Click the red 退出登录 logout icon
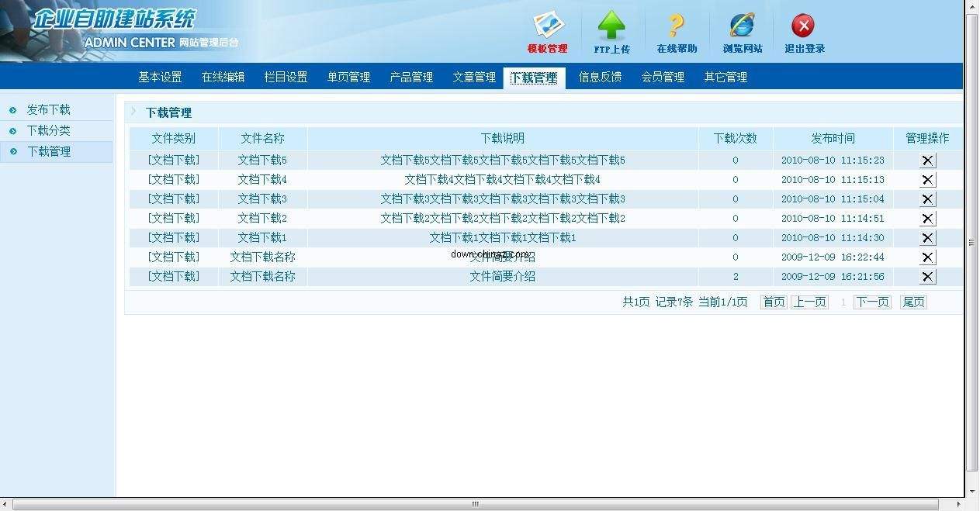980x511 pixels. 803,26
